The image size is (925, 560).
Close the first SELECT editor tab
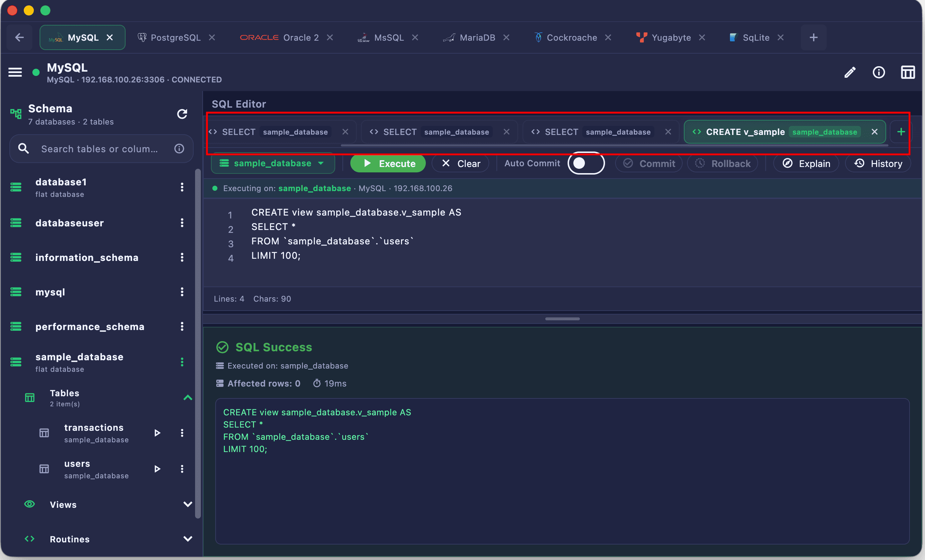[x=346, y=132]
